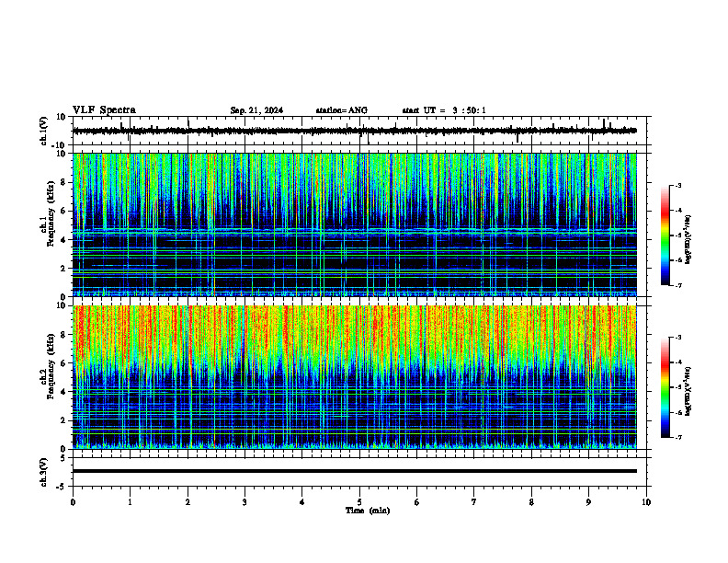
Task: Click the "4" kHz tick on ch.1 frequency axis
Action: 63,240
